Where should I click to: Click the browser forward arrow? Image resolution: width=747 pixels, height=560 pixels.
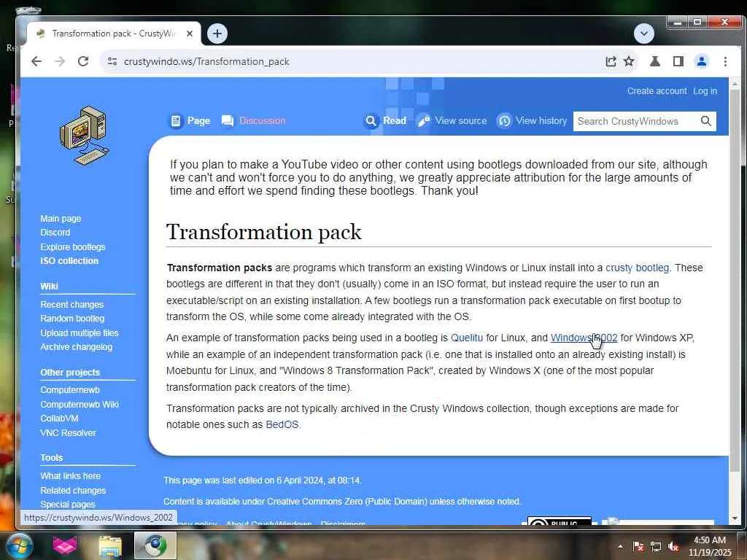click(x=60, y=61)
